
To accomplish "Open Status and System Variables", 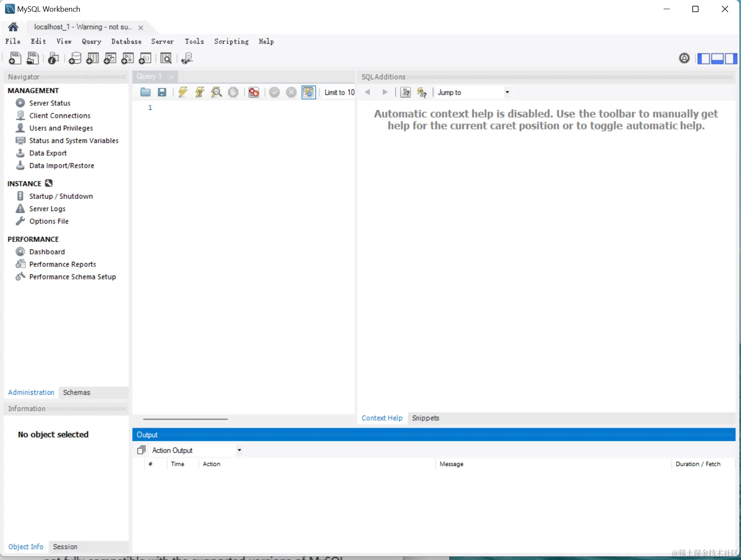I will 74,140.
